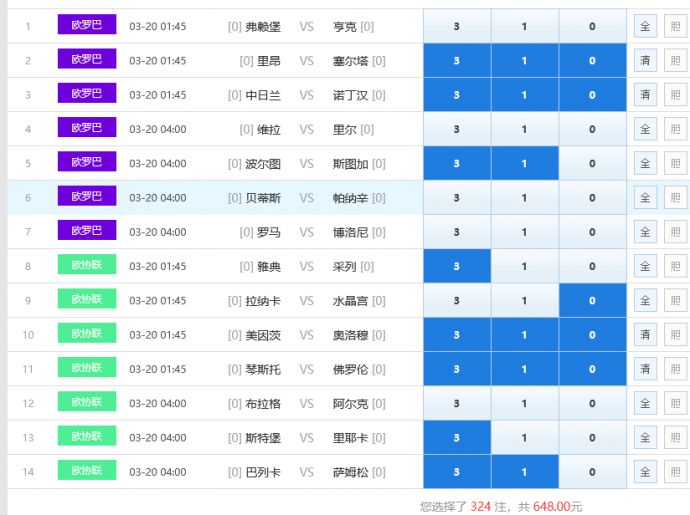Enable 胆 on 里昂 vs 塞尔塔 row
The width and height of the screenshot is (690, 515).
pos(675,61)
